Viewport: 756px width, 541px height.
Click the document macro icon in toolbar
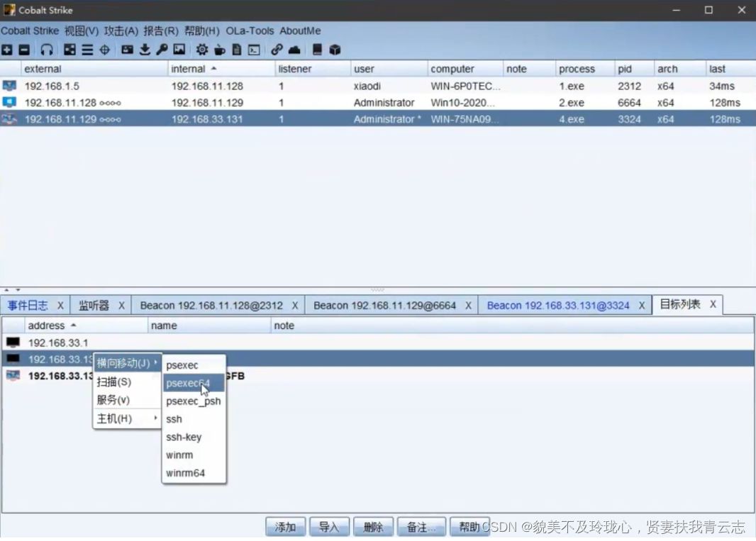(237, 50)
